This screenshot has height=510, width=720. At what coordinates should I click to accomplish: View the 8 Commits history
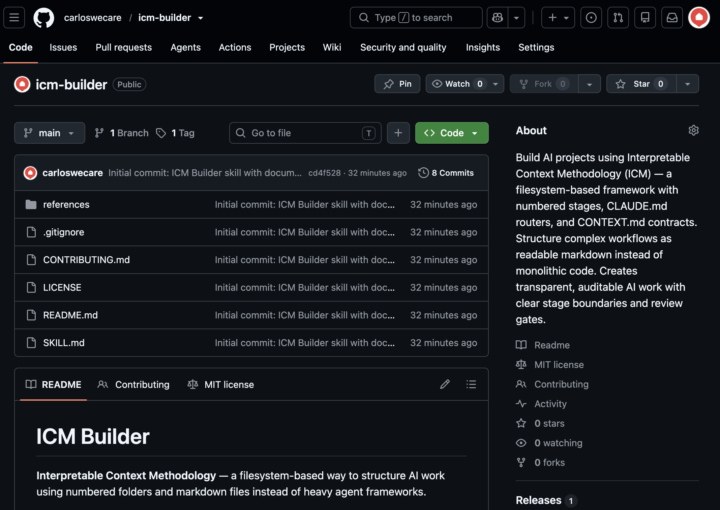pos(446,173)
